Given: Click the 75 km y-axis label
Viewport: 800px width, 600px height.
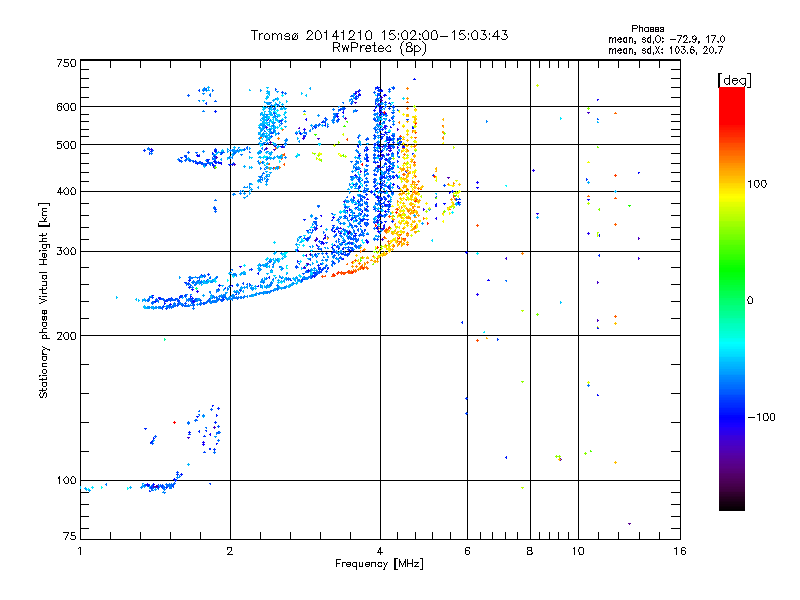Looking at the screenshot, I should tap(70, 536).
